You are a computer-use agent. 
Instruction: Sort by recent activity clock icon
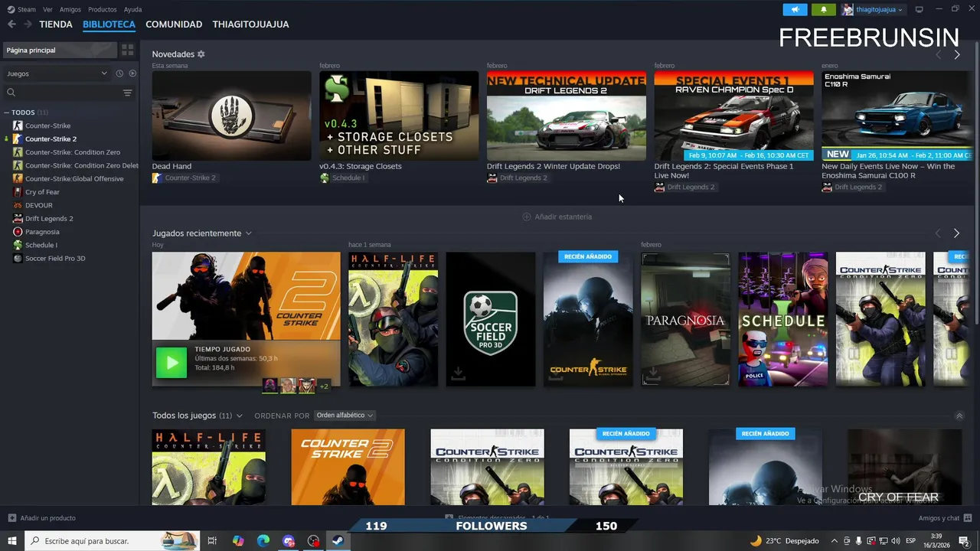(x=119, y=73)
